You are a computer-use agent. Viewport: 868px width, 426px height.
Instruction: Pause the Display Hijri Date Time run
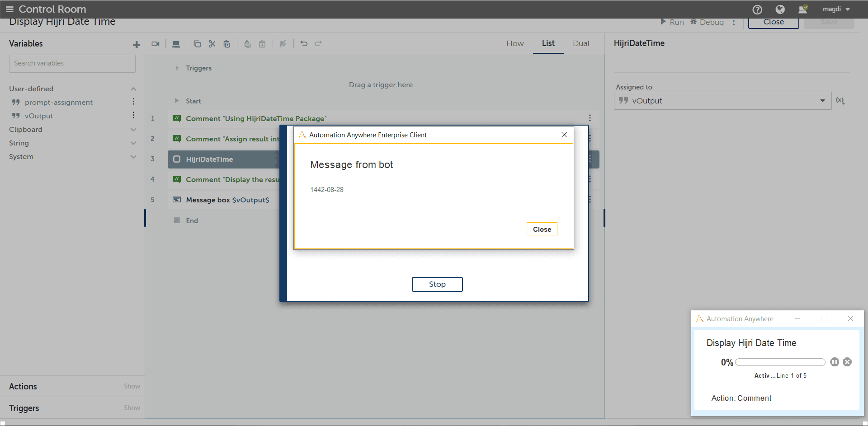[x=835, y=362]
